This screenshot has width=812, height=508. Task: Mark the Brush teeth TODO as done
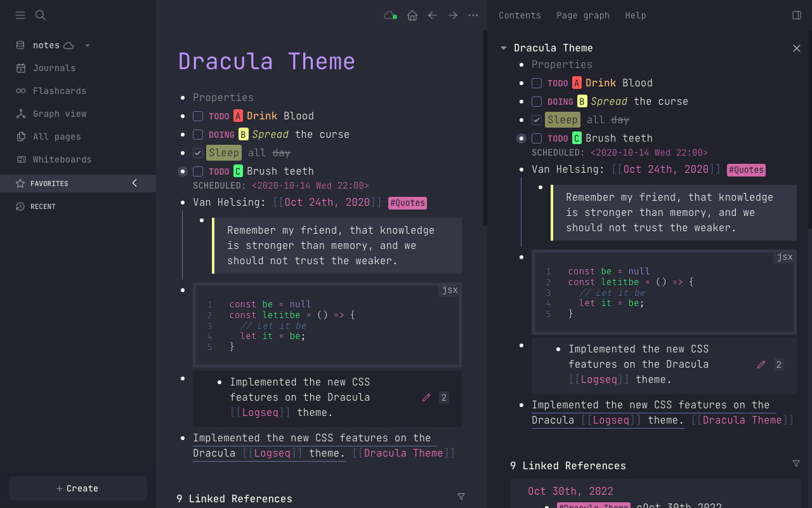(197, 171)
